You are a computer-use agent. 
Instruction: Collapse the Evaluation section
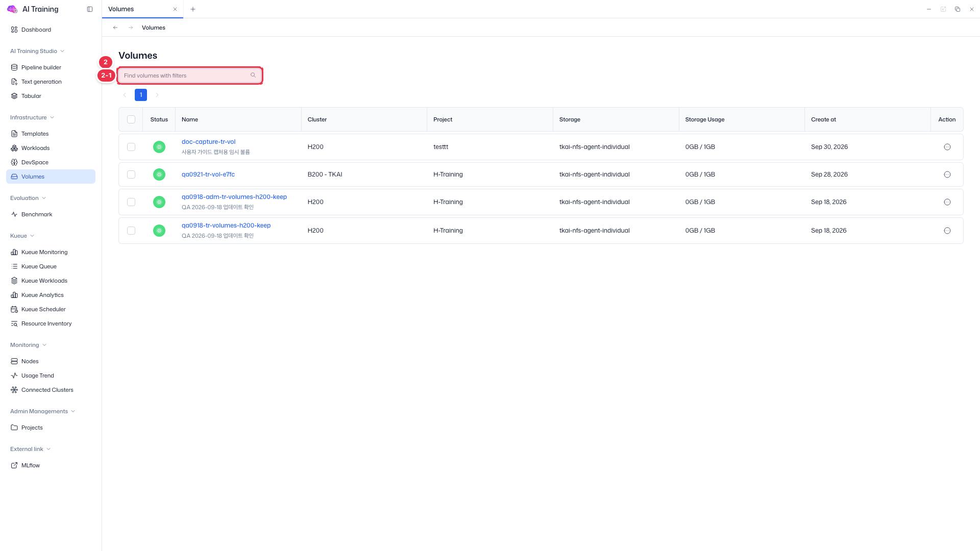coord(28,198)
